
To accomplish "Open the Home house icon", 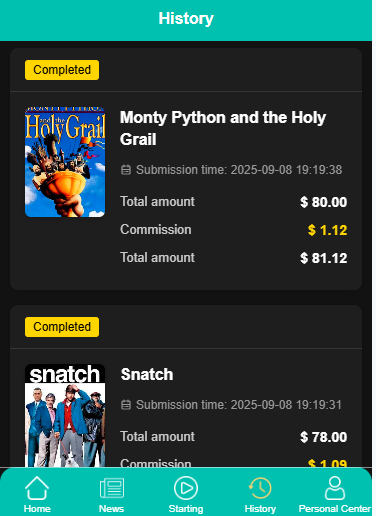I will 37,488.
